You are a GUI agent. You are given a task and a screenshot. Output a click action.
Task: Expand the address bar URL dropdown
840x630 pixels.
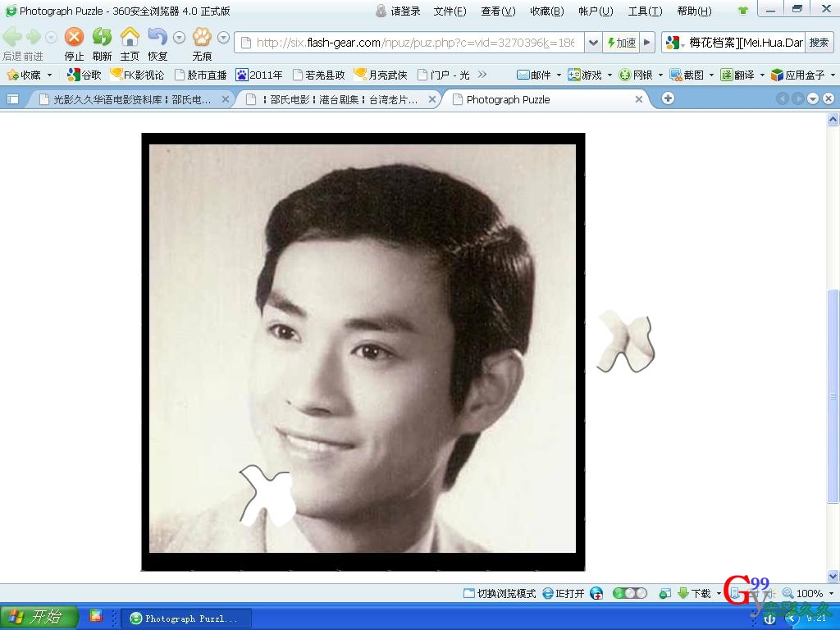(x=592, y=43)
